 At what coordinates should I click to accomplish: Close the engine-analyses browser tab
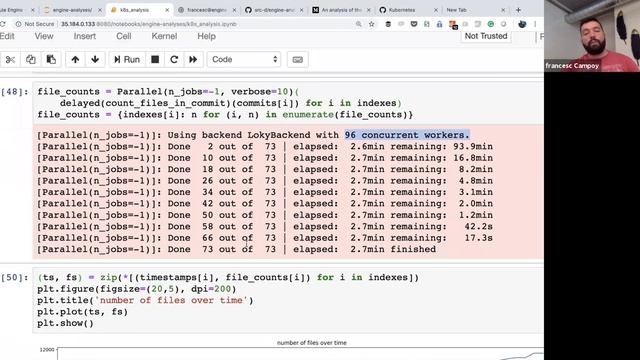coord(100,10)
